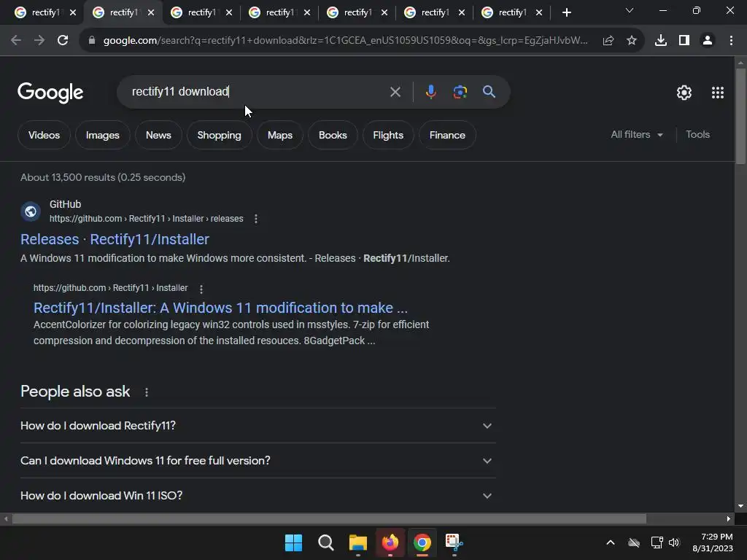Select the Flights filter chip
Screen dimensions: 747x560
tap(388, 135)
